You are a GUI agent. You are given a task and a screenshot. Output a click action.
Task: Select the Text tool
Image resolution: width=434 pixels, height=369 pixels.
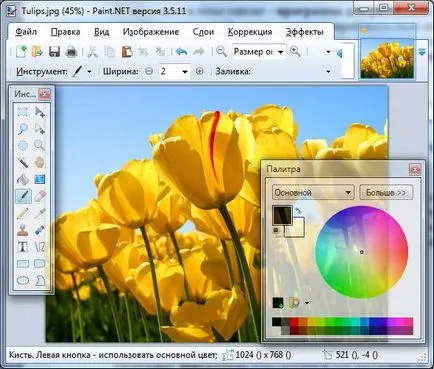(23, 247)
